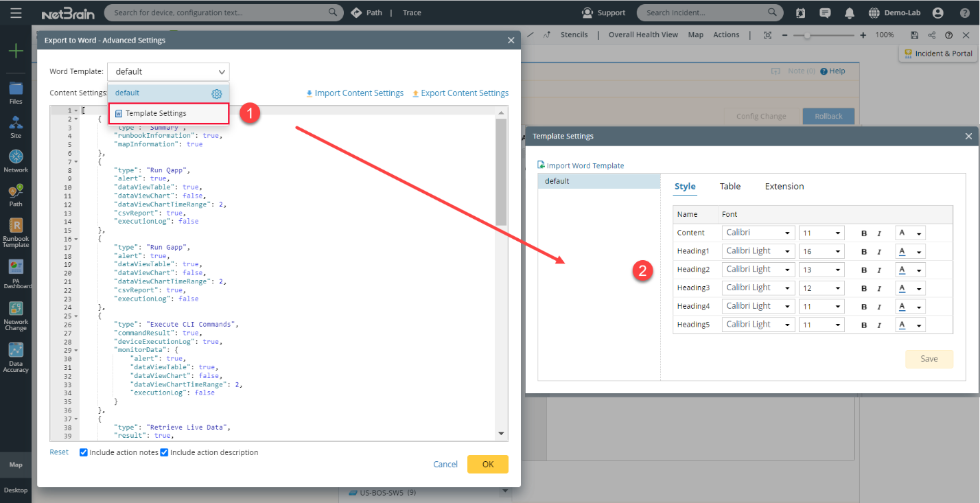Open the user account profile icon

(938, 13)
